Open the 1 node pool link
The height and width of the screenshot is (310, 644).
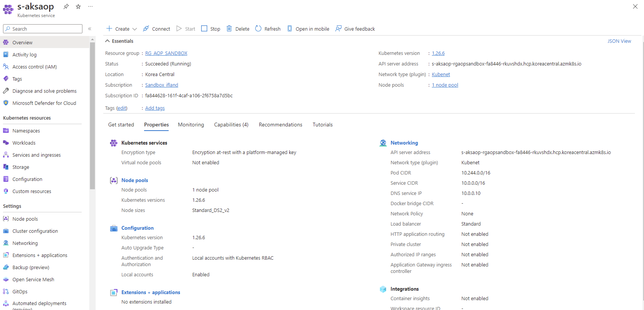[x=445, y=85]
